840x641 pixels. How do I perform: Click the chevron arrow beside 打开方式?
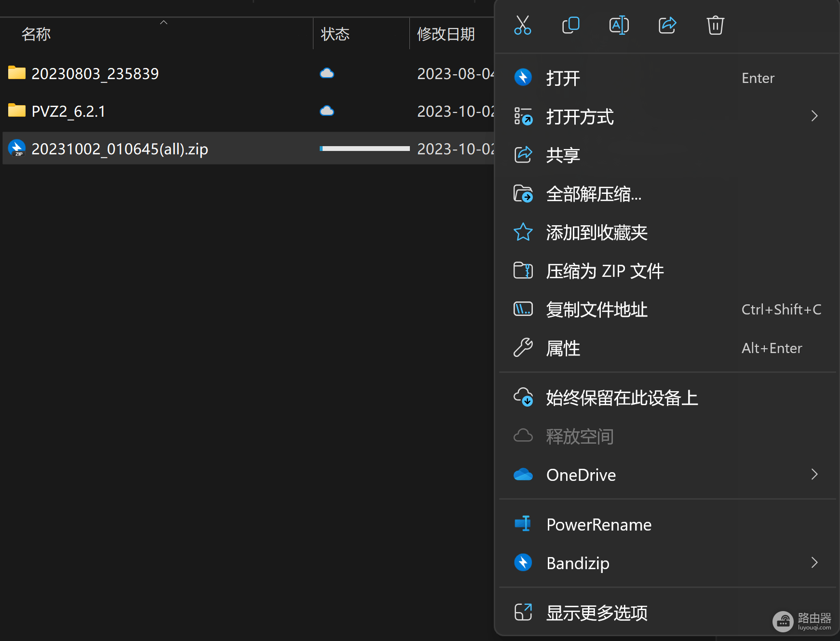tap(814, 116)
